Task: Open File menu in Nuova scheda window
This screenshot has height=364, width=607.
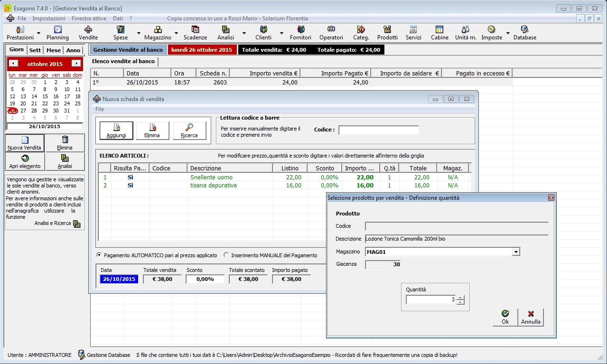Action: pos(100,109)
